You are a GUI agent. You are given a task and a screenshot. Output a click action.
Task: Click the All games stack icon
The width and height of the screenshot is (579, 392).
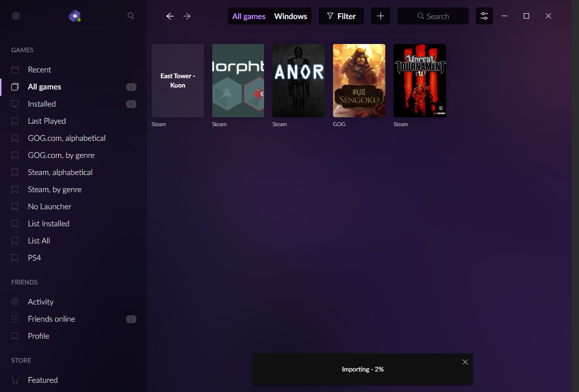coord(15,87)
